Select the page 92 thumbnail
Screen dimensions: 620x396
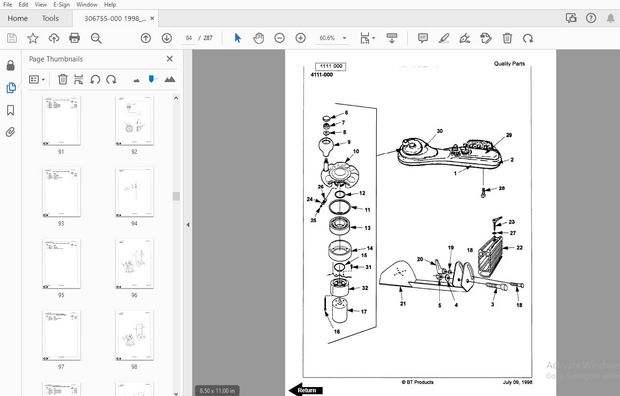coord(134,121)
